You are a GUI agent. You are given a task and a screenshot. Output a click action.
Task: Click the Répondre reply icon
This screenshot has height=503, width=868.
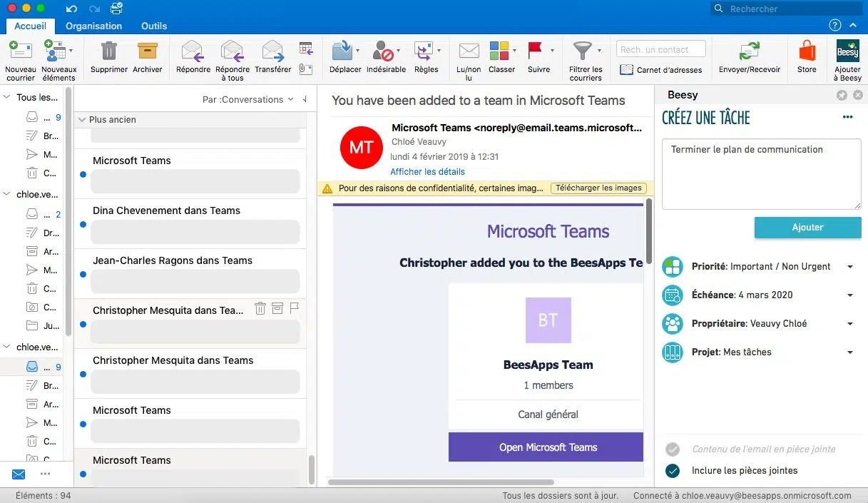(x=193, y=51)
